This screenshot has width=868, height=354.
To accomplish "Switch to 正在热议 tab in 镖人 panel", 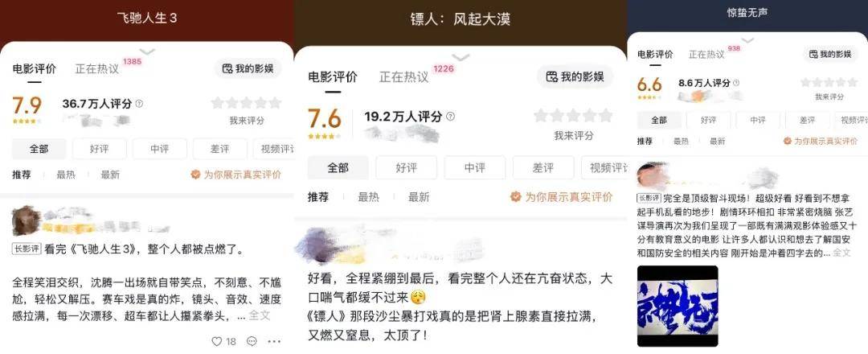I will [403, 77].
